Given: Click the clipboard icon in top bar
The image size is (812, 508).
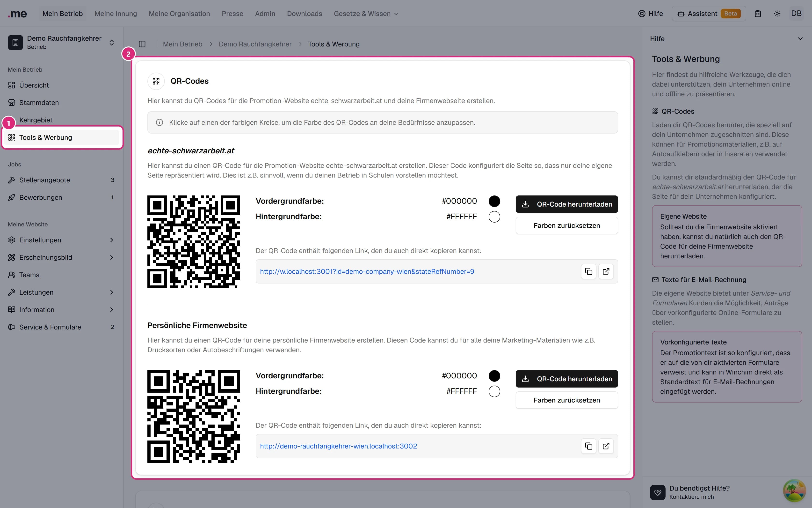Looking at the screenshot, I should tap(758, 14).
